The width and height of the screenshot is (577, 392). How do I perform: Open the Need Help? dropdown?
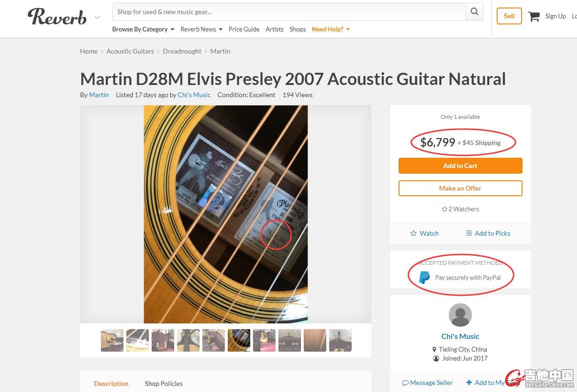coord(331,29)
